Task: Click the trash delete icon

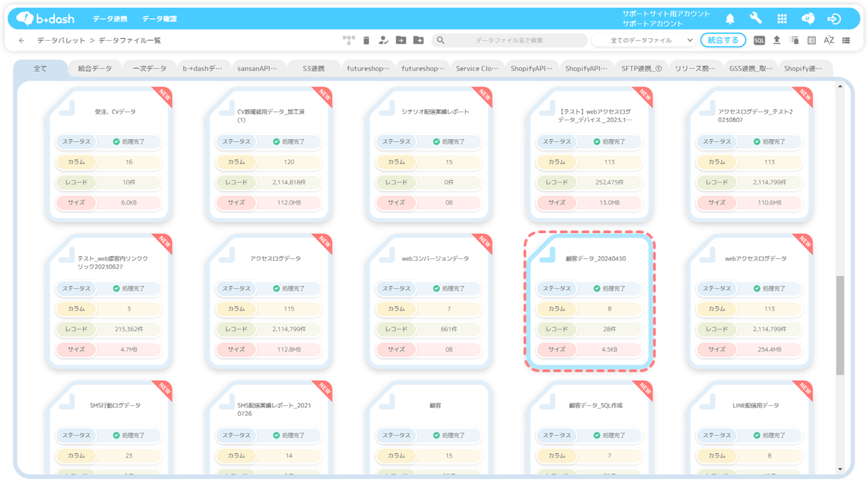Action: [366, 41]
